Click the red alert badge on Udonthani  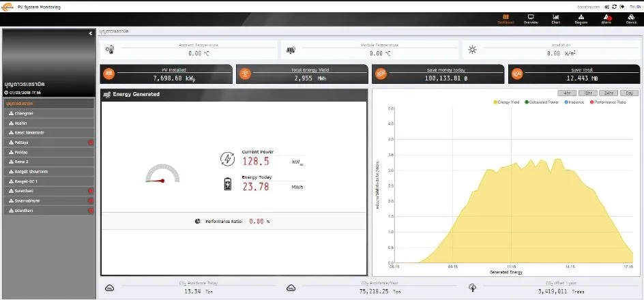tap(91, 211)
